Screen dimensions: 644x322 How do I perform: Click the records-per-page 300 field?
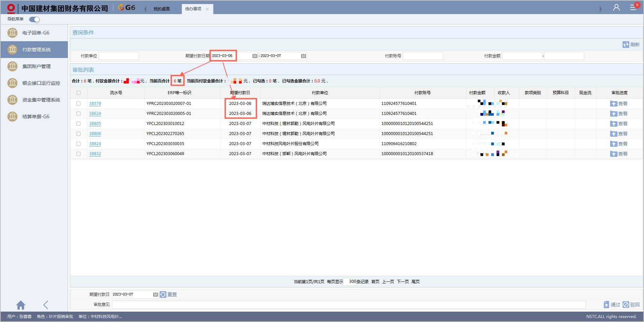click(350, 282)
